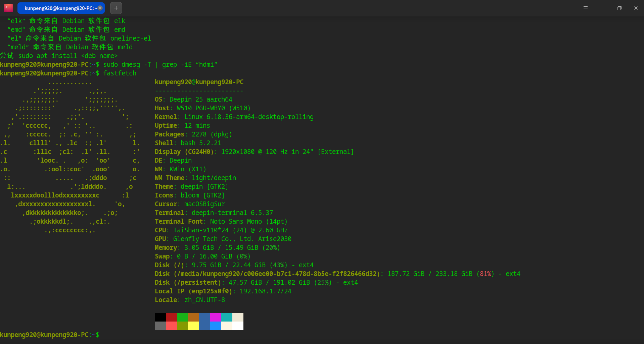Click the 'oneliner-el' package name
The image size is (644, 344).
(x=131, y=38)
